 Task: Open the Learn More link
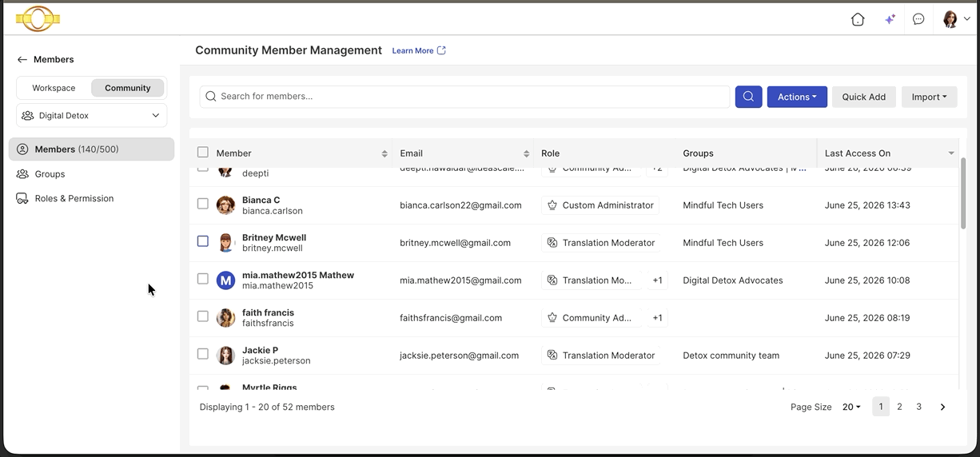click(412, 50)
